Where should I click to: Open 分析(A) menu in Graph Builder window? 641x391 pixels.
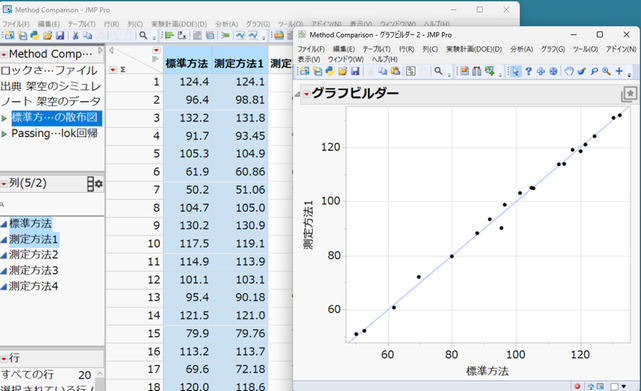(x=521, y=49)
